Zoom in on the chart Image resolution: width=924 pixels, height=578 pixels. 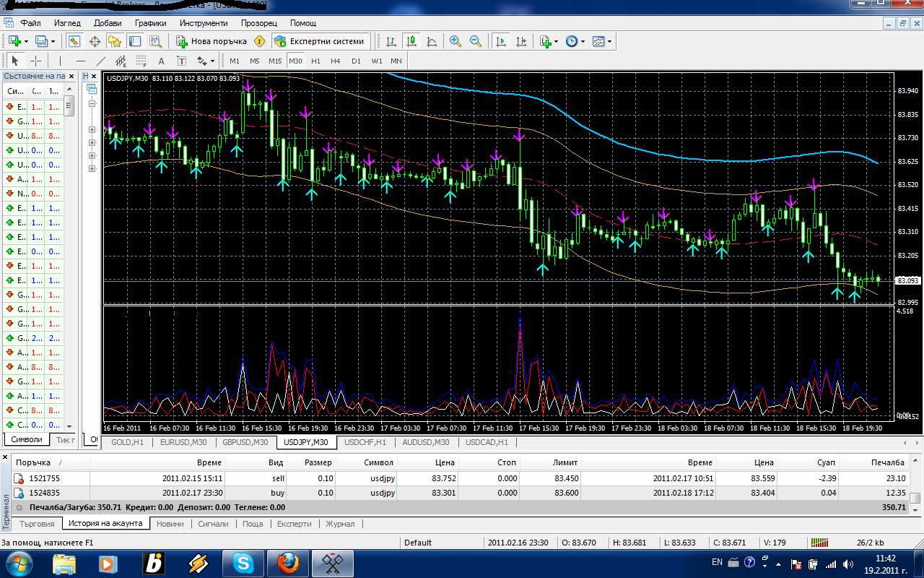(456, 41)
